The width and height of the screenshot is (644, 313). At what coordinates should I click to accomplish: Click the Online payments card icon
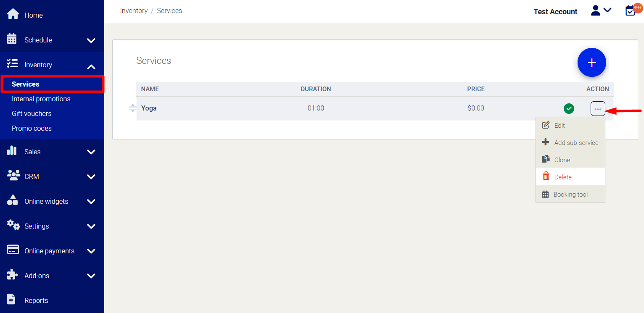[13, 250]
